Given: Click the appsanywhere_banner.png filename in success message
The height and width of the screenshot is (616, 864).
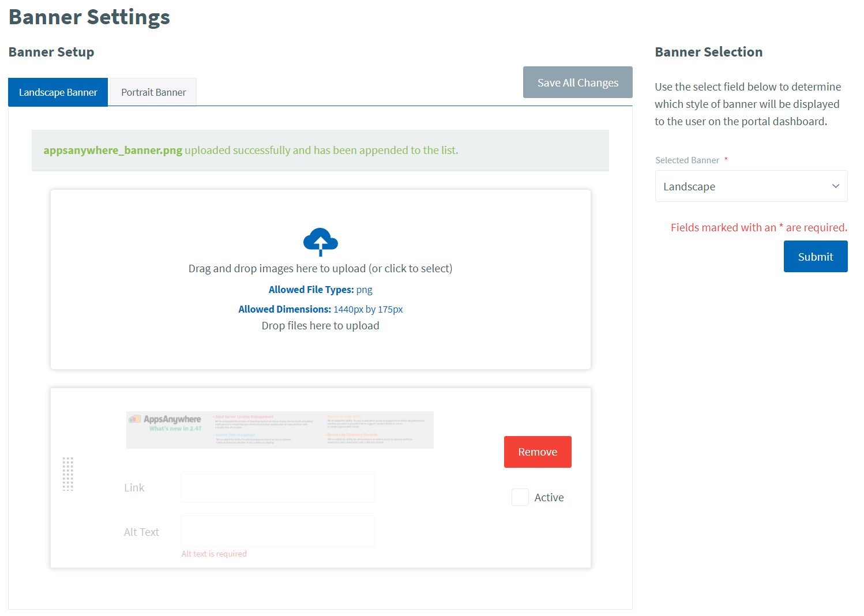Looking at the screenshot, I should [113, 151].
